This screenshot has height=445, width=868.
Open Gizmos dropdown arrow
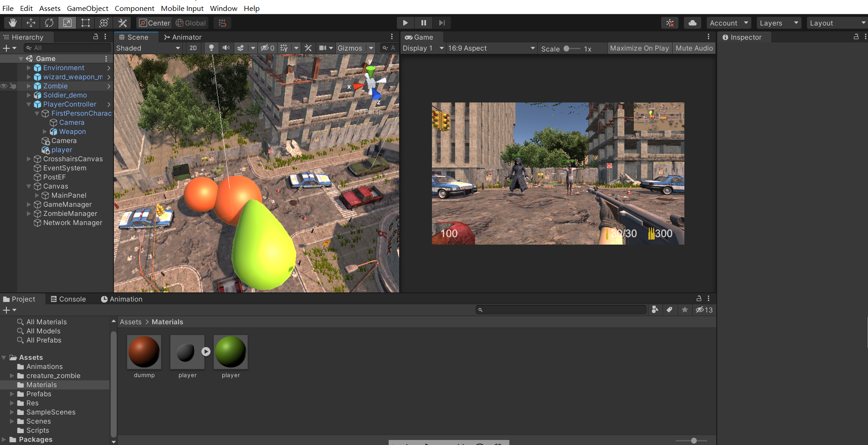coord(371,48)
